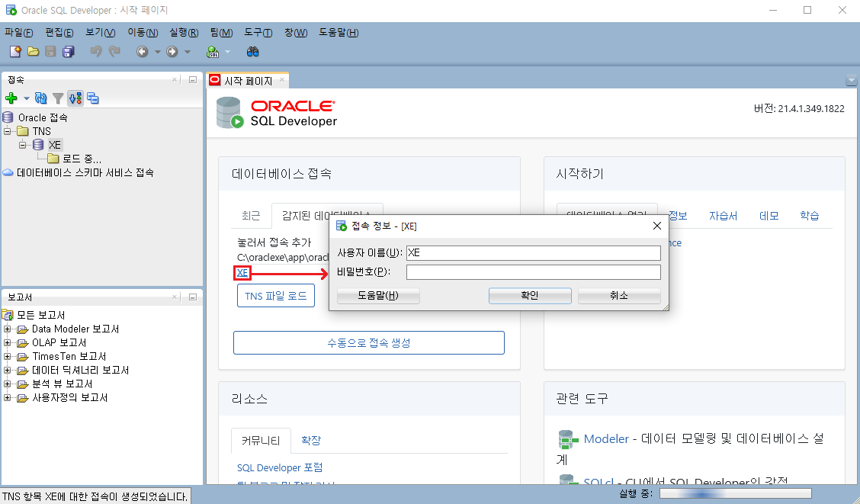Close the 접속 panel with its x

pyautogui.click(x=175, y=79)
